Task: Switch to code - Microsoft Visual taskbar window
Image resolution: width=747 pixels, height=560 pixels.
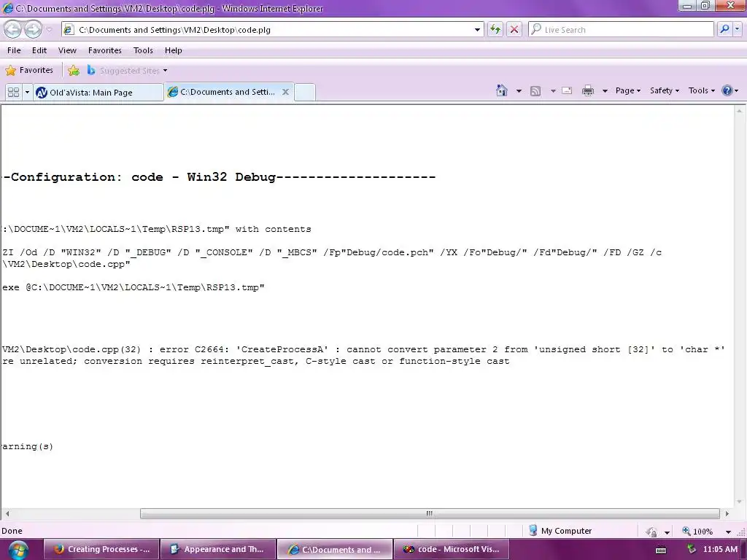Action: coord(452,550)
